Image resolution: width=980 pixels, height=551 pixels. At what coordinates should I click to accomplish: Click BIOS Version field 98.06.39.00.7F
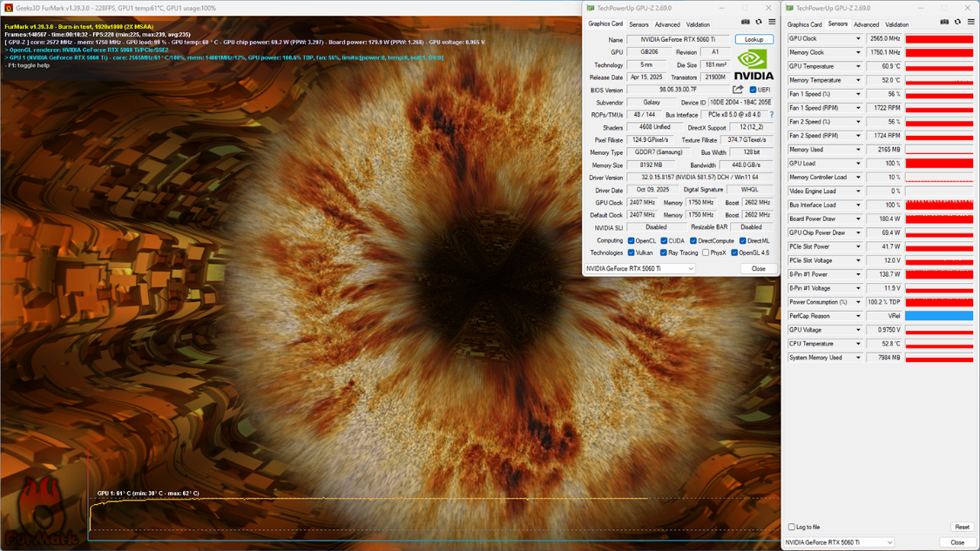[x=678, y=90]
